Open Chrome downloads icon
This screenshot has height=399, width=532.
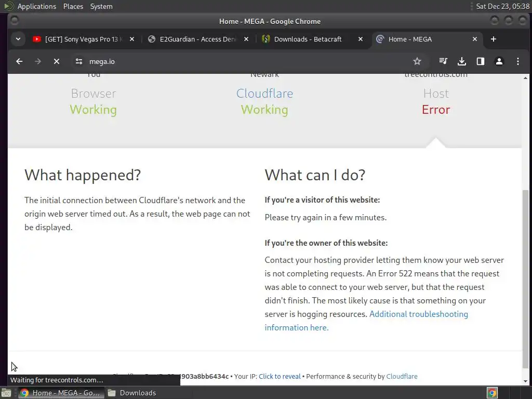click(462, 61)
